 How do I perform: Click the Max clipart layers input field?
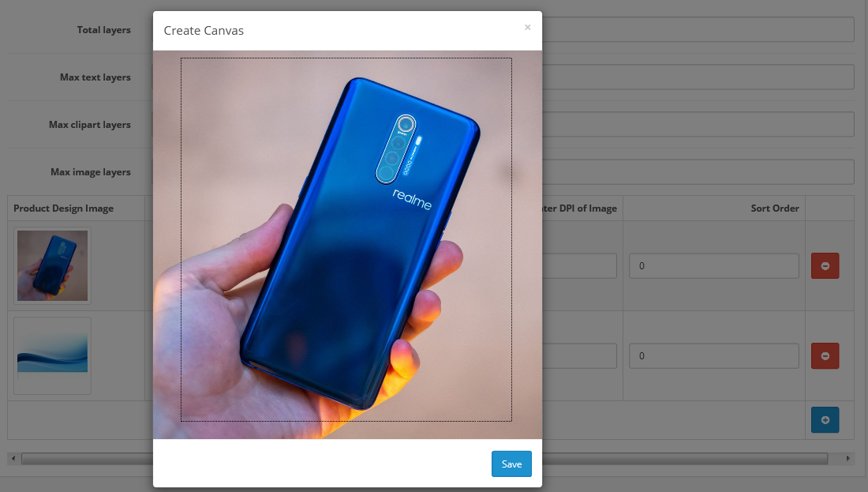click(698, 125)
